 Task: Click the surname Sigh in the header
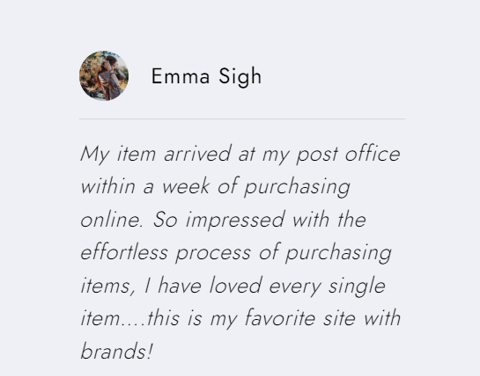tap(240, 77)
